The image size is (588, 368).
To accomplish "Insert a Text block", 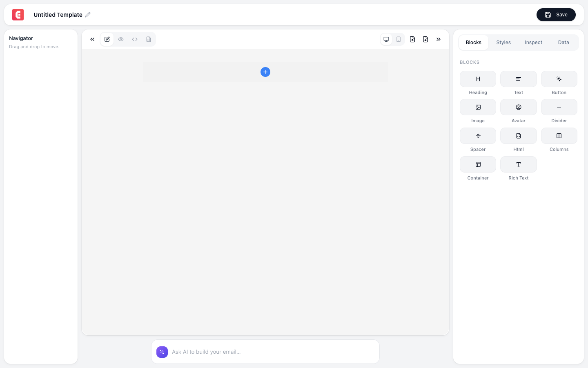I will (519, 79).
